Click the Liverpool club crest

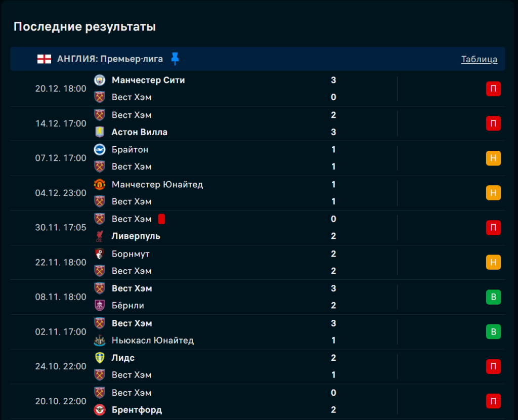pyautogui.click(x=100, y=236)
